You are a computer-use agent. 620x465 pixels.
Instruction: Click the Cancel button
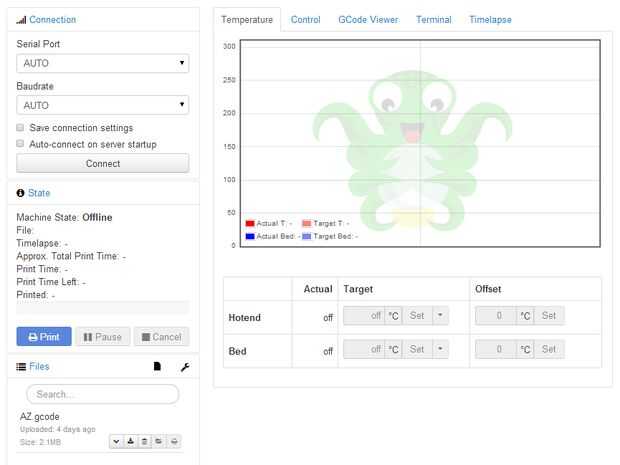161,337
